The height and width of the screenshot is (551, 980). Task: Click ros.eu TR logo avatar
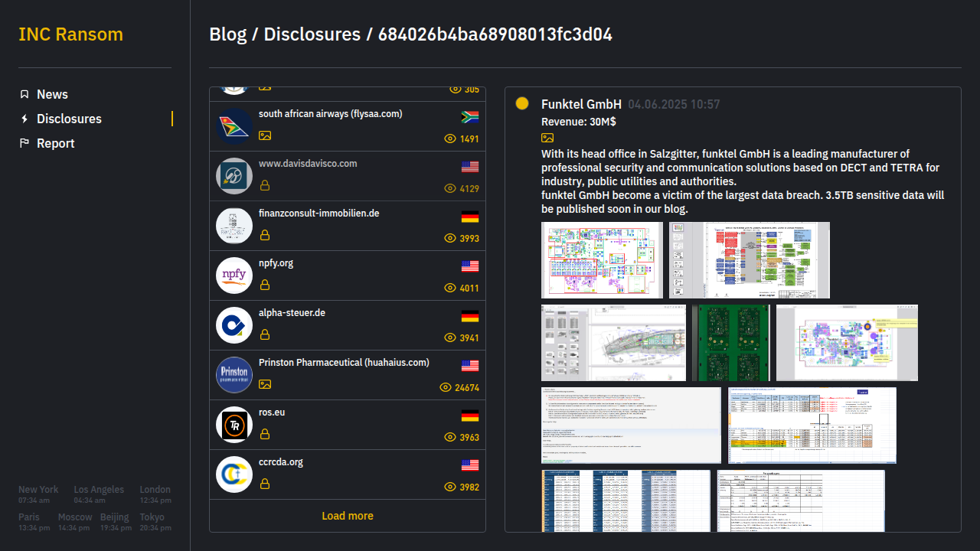(234, 425)
